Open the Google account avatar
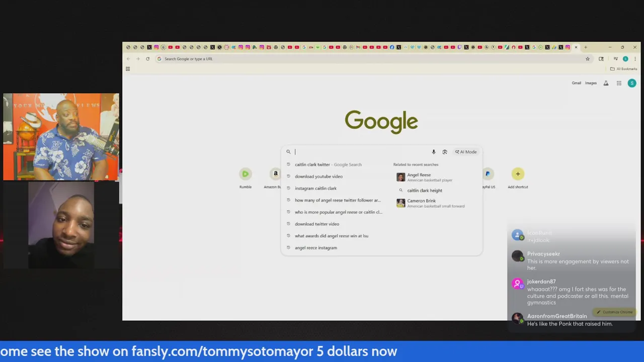Image resolution: width=644 pixels, height=362 pixels. click(x=632, y=83)
